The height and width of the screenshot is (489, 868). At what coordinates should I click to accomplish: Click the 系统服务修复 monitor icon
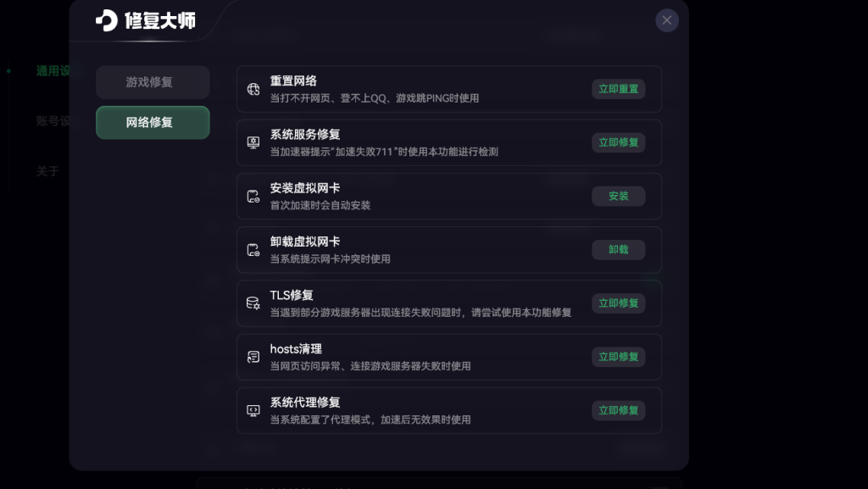click(x=253, y=142)
